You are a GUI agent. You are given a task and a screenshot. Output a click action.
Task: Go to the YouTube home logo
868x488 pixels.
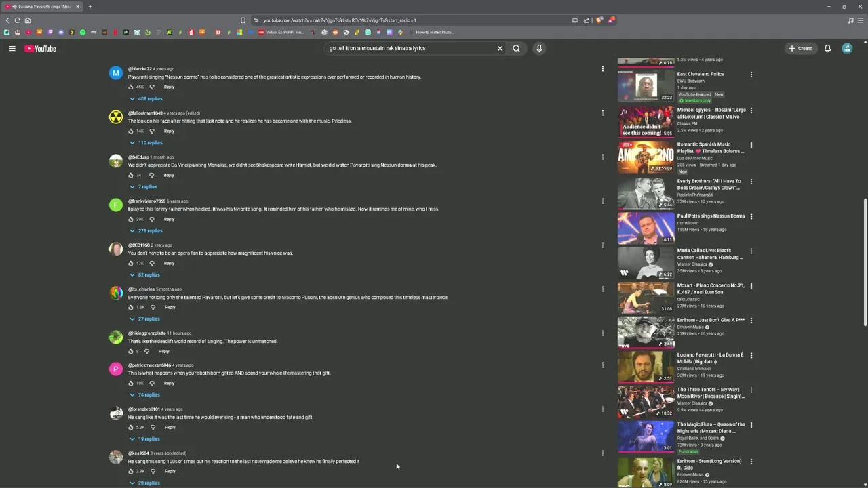[x=40, y=48]
